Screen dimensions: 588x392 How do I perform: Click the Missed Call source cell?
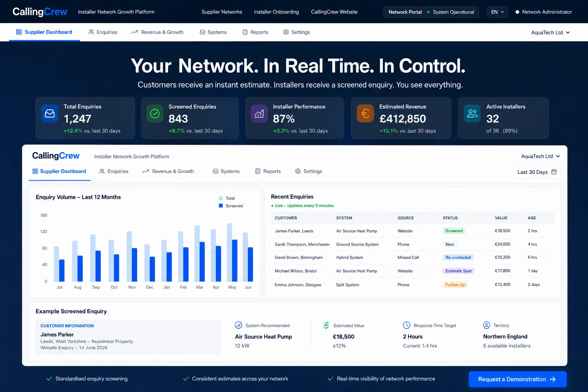(408, 258)
